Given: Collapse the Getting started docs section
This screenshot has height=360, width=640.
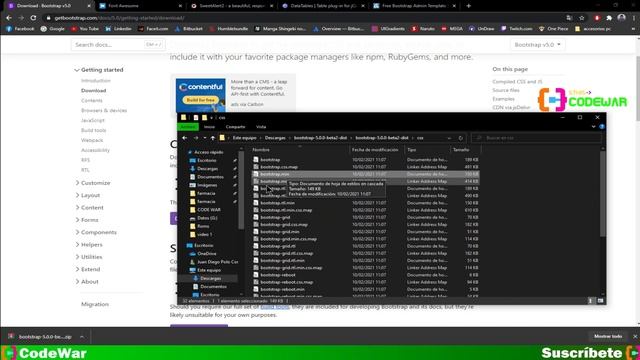Looking at the screenshot, I should 99,70.
